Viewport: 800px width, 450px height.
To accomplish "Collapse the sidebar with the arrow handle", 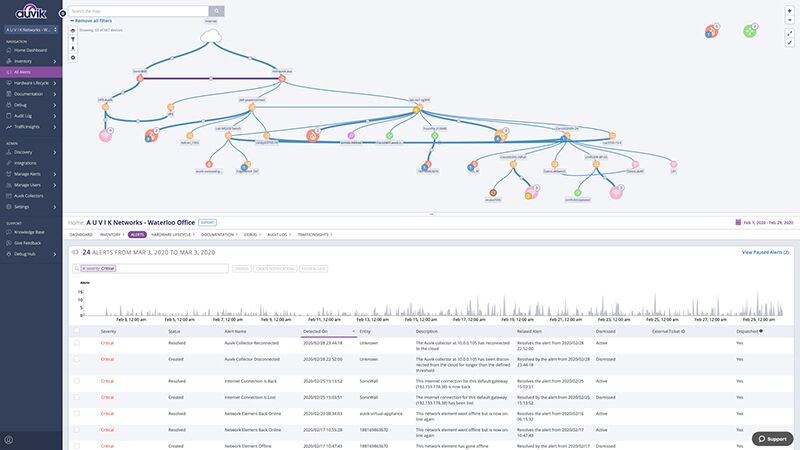I will (x=63, y=11).
